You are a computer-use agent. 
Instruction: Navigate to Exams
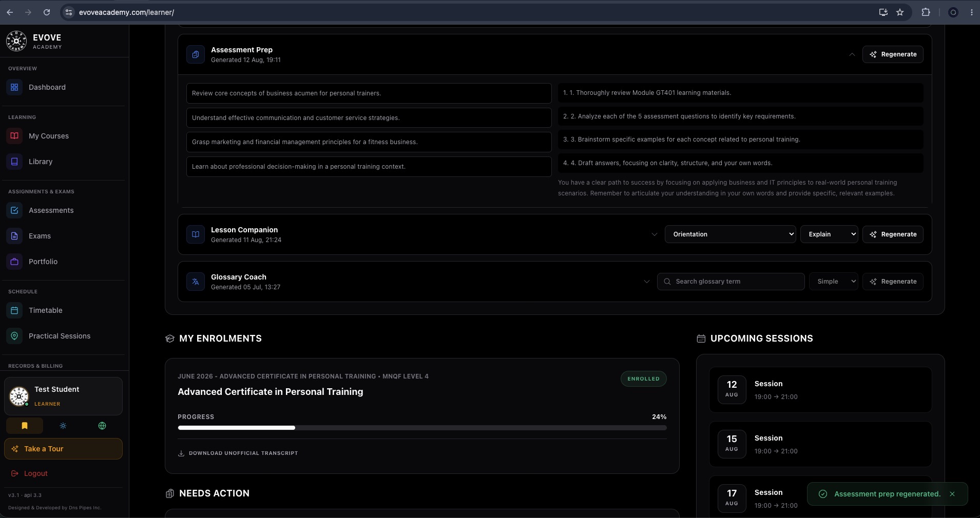pyautogui.click(x=64, y=236)
